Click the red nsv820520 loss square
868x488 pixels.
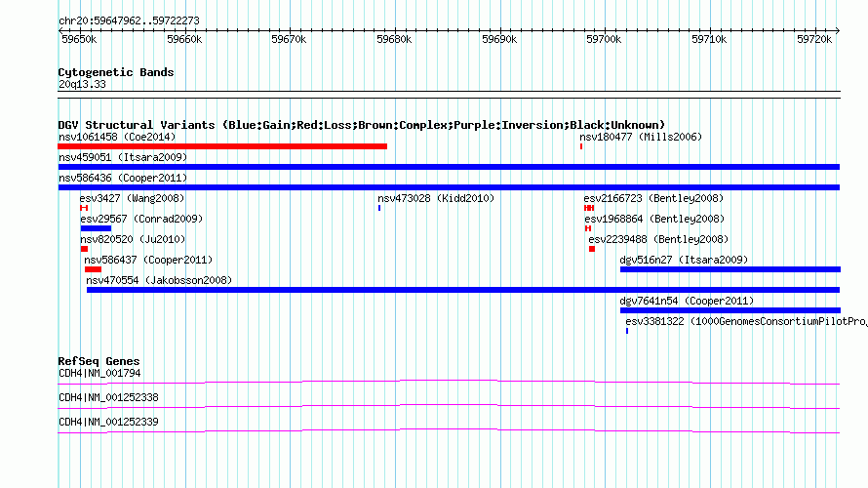tap(84, 249)
